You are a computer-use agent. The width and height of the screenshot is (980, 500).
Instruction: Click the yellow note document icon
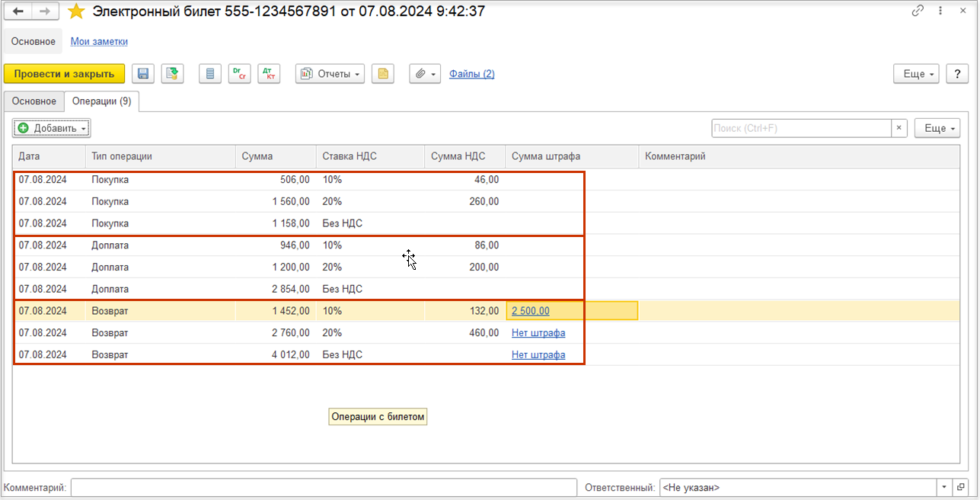click(x=383, y=74)
